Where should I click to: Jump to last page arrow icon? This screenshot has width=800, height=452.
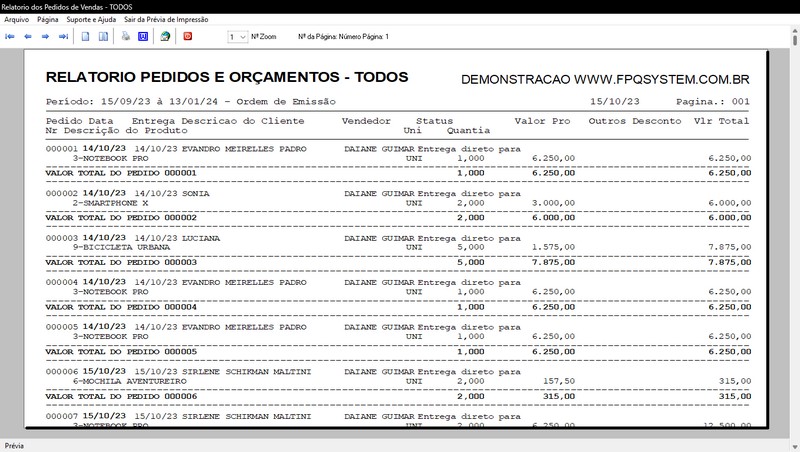click(x=63, y=36)
